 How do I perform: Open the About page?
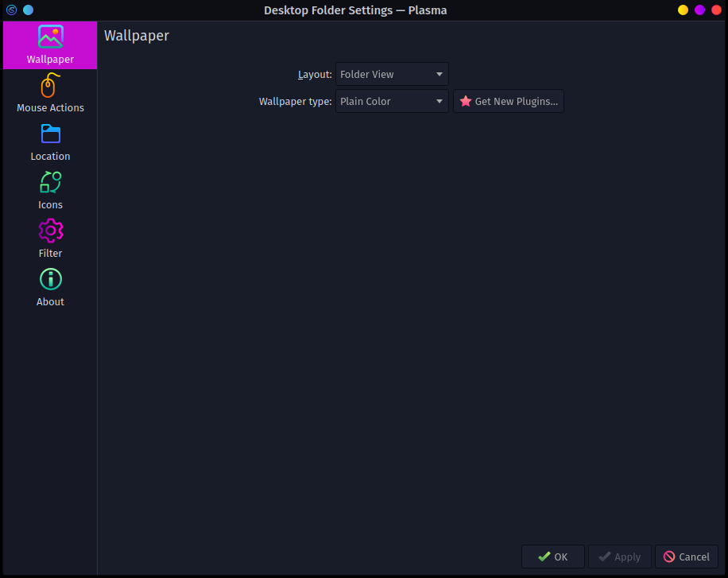[x=50, y=288]
